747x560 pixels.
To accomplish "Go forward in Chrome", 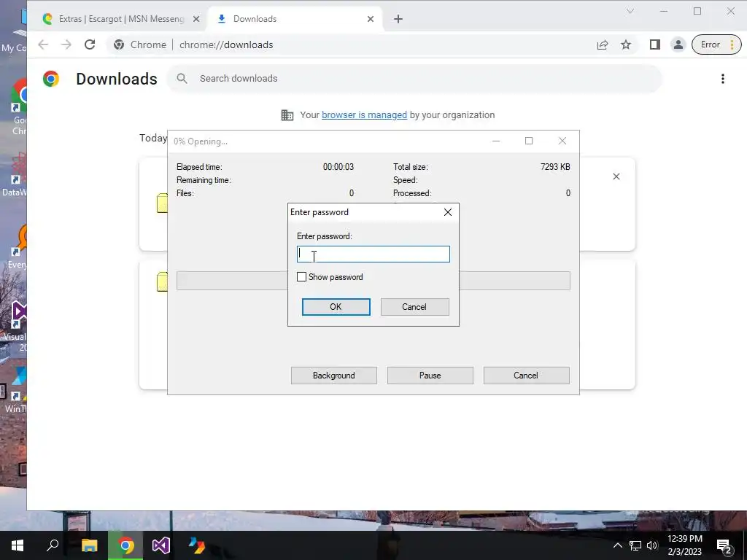I will click(66, 44).
